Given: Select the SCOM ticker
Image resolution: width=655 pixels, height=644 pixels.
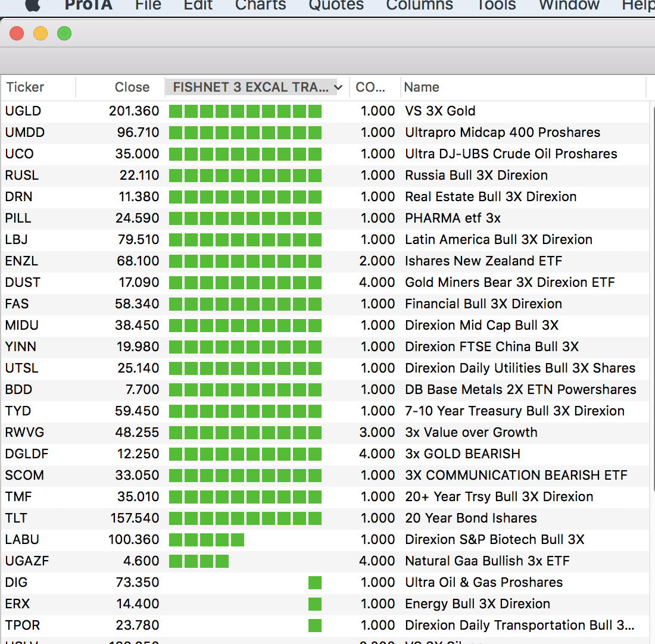Looking at the screenshot, I should click(24, 476).
